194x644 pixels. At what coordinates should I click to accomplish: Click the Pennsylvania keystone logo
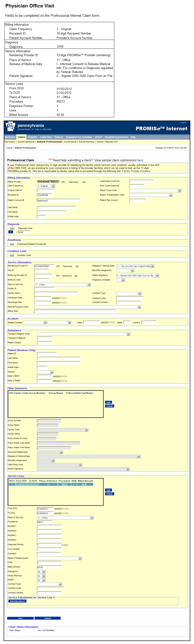(10, 127)
